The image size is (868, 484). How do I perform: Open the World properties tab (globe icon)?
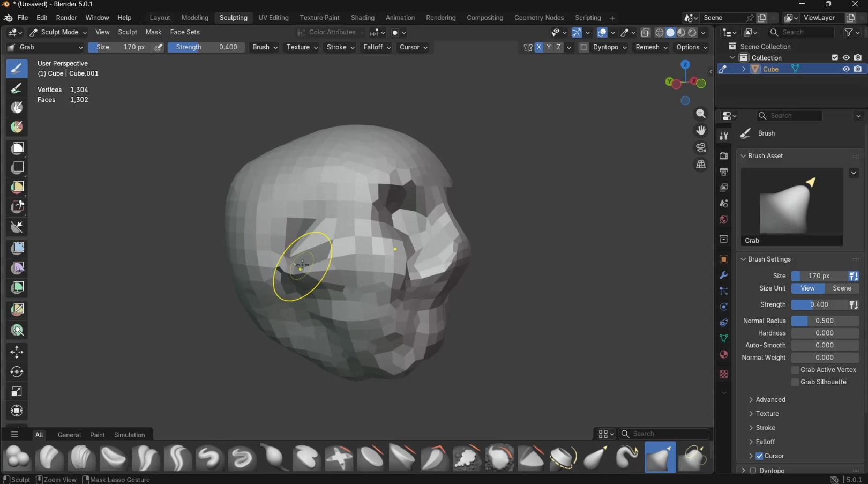pos(723,219)
